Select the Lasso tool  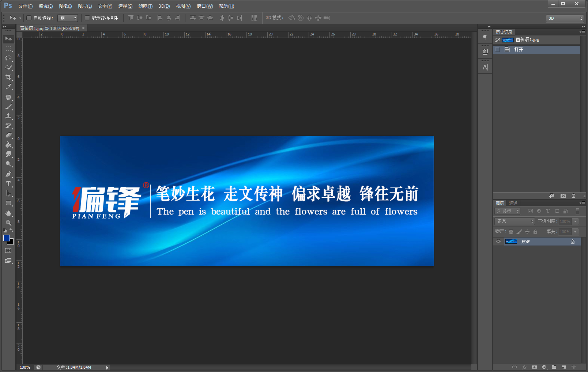8,58
